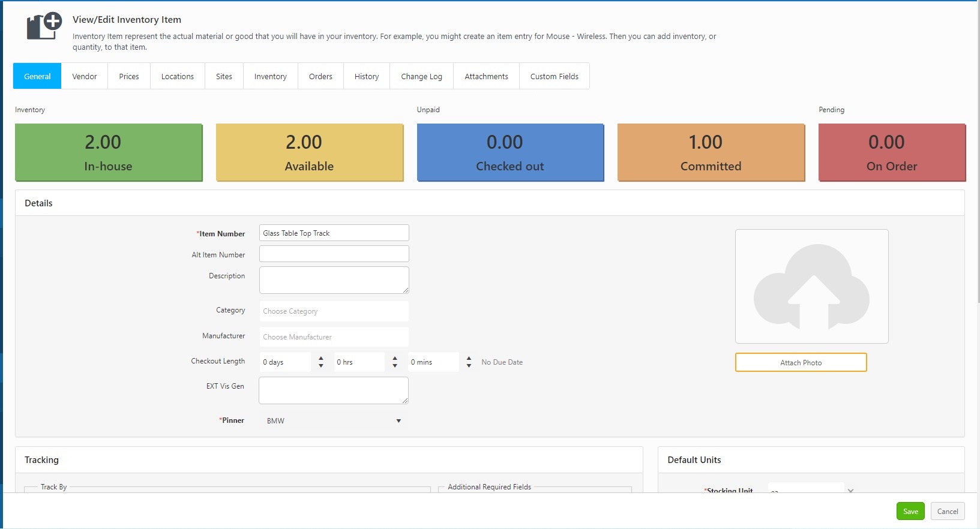Click the inventory item add icon in header
Viewport: 980px width, 529px height.
coord(44,26)
